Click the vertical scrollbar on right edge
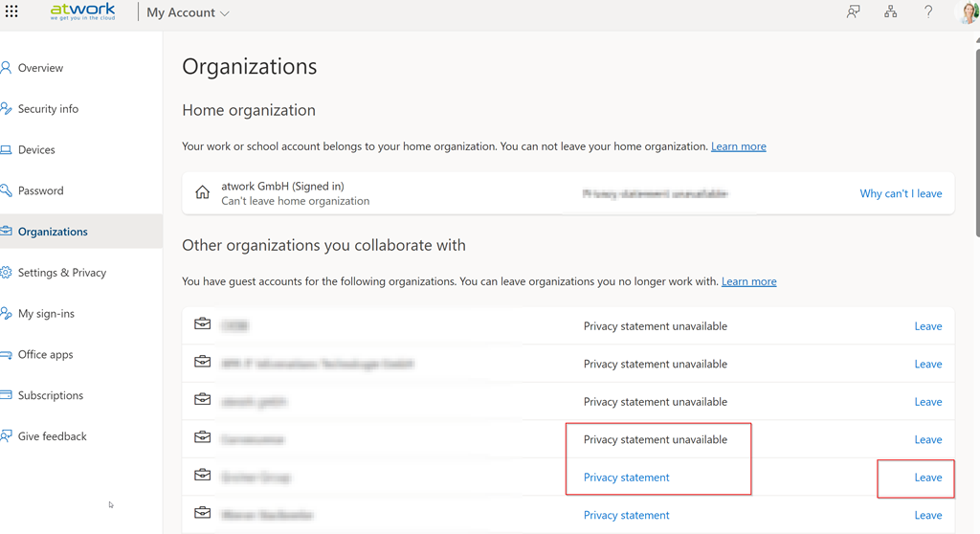980x534 pixels. tap(975, 144)
